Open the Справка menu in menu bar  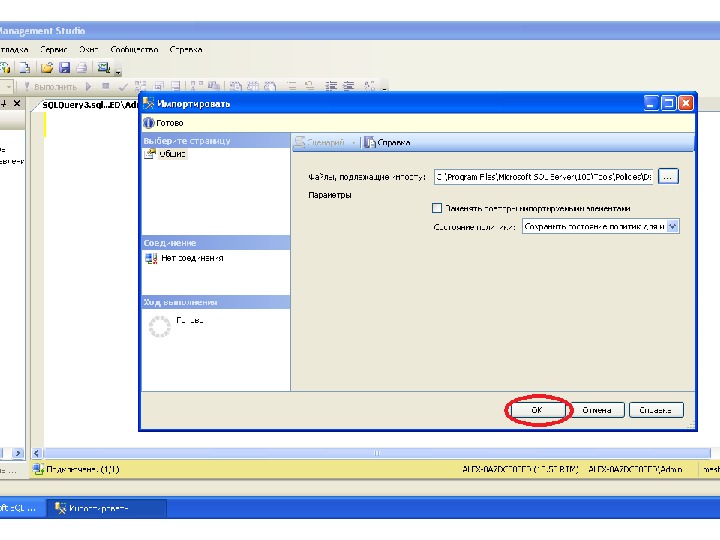click(x=186, y=50)
